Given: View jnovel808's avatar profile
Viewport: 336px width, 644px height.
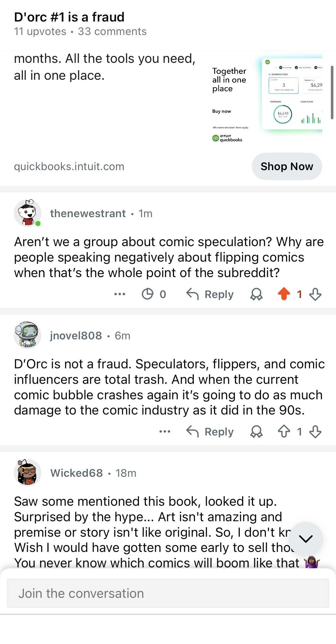Looking at the screenshot, I should pyautogui.click(x=28, y=335).
